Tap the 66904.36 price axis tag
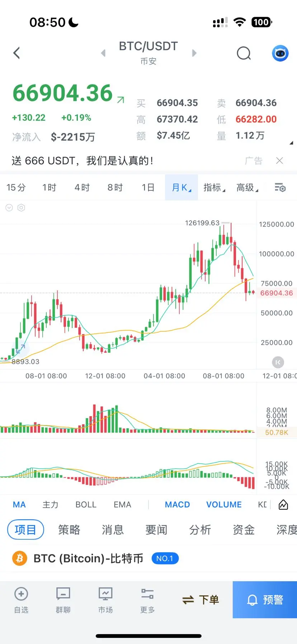This screenshot has height=644, width=297. pos(277,293)
